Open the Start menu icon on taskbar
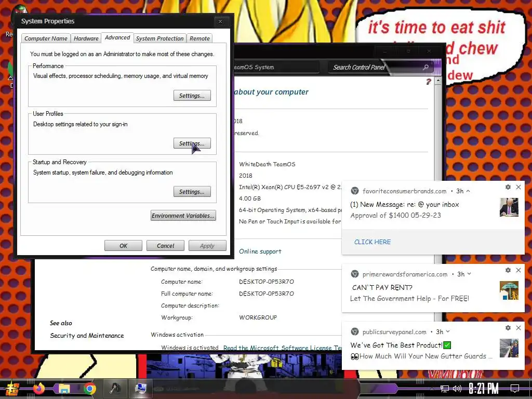The image size is (532, 399). tap(12, 389)
